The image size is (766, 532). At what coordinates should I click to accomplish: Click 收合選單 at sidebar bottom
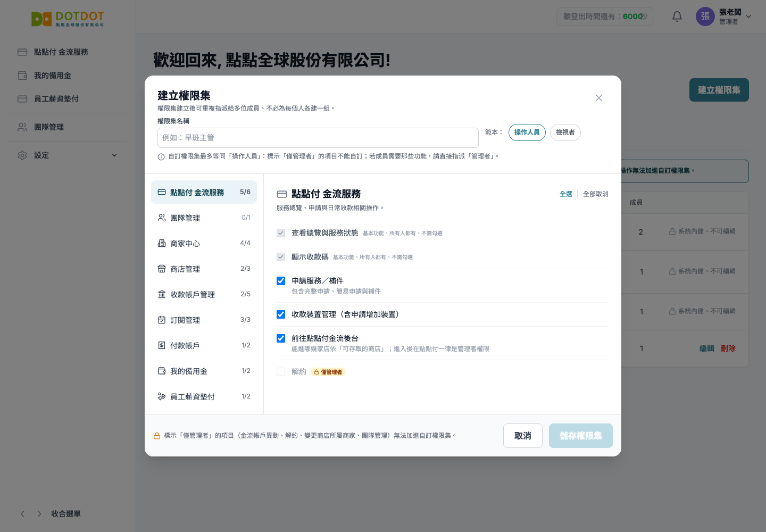[66, 514]
